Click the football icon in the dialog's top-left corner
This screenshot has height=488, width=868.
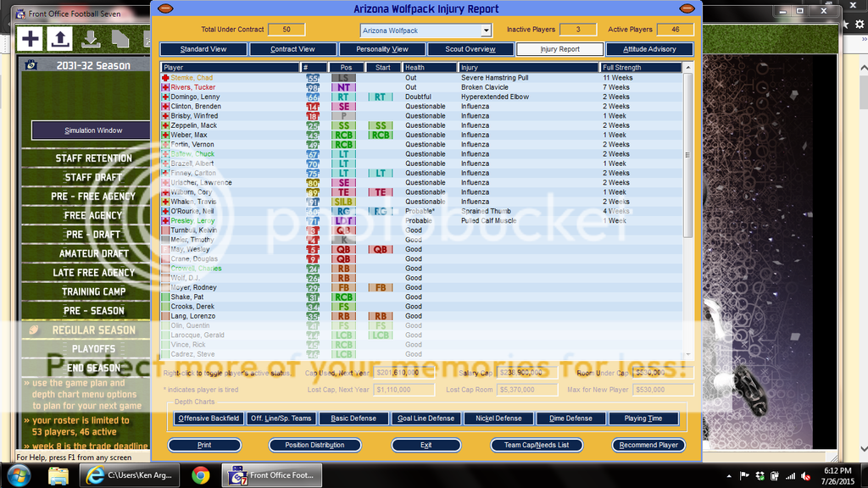(164, 8)
